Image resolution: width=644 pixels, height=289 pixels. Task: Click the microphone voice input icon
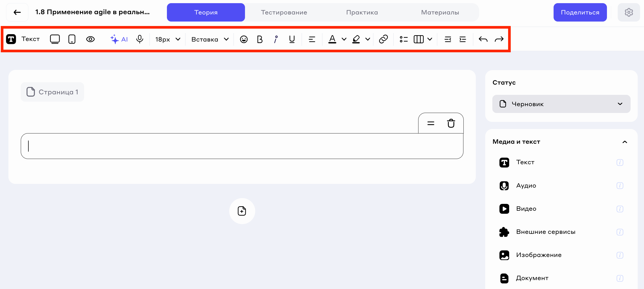tap(140, 39)
